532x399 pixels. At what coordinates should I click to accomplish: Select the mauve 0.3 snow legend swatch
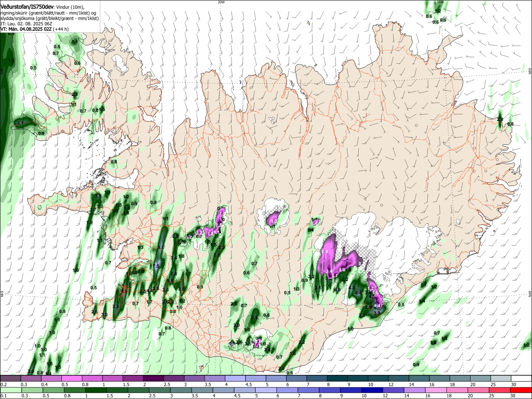[x=31, y=379]
